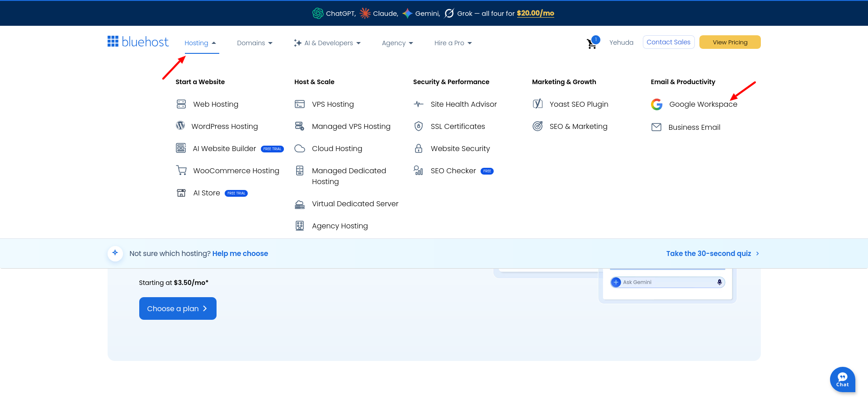Open the $20.00/mo promo link
The image size is (868, 403).
(535, 13)
